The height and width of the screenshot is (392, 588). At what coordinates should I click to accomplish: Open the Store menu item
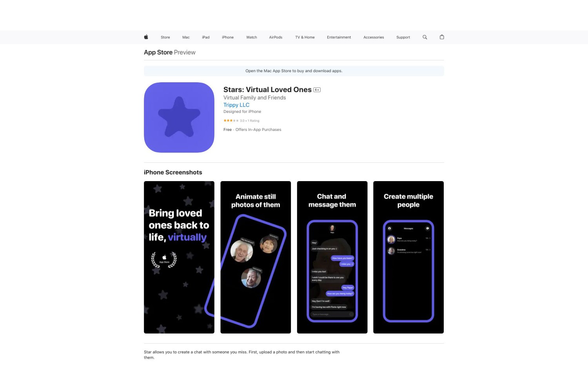pos(165,37)
